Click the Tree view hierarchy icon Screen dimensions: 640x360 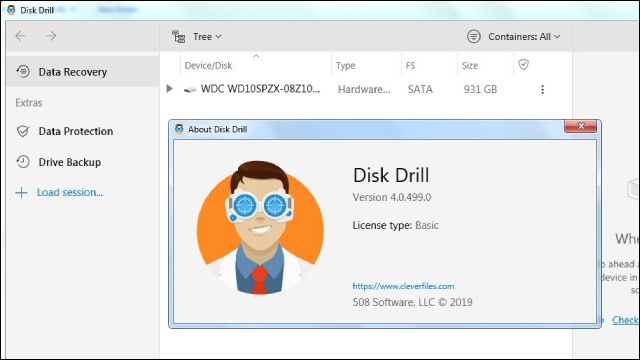tap(178, 37)
